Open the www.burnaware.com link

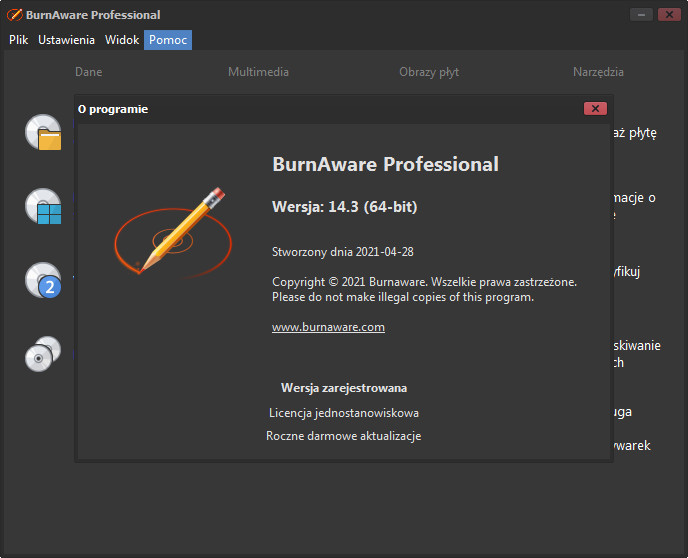pyautogui.click(x=328, y=327)
